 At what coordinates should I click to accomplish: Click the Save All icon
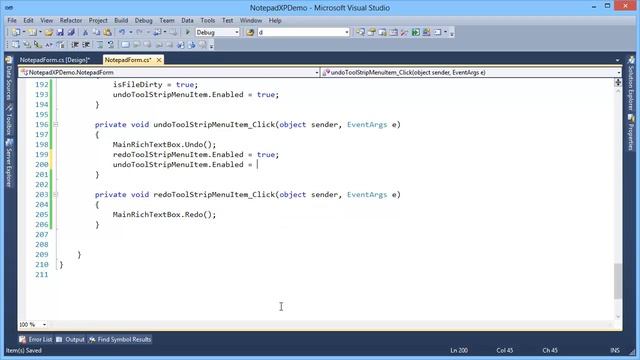(71, 32)
